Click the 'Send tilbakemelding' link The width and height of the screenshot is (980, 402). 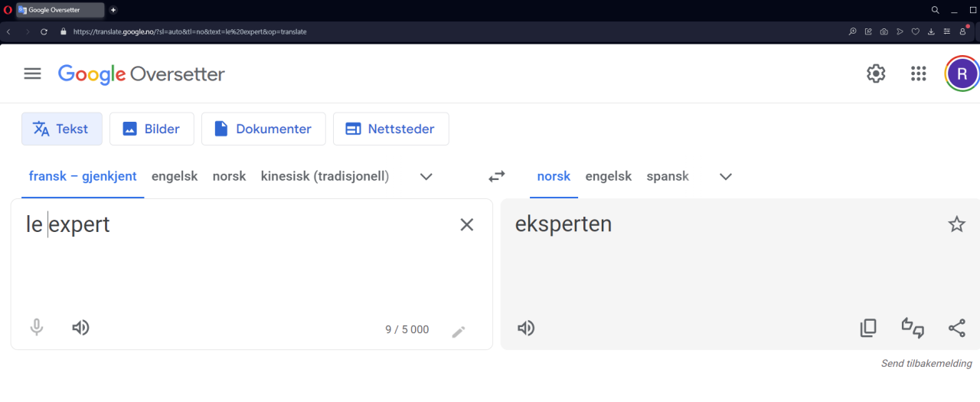point(926,364)
